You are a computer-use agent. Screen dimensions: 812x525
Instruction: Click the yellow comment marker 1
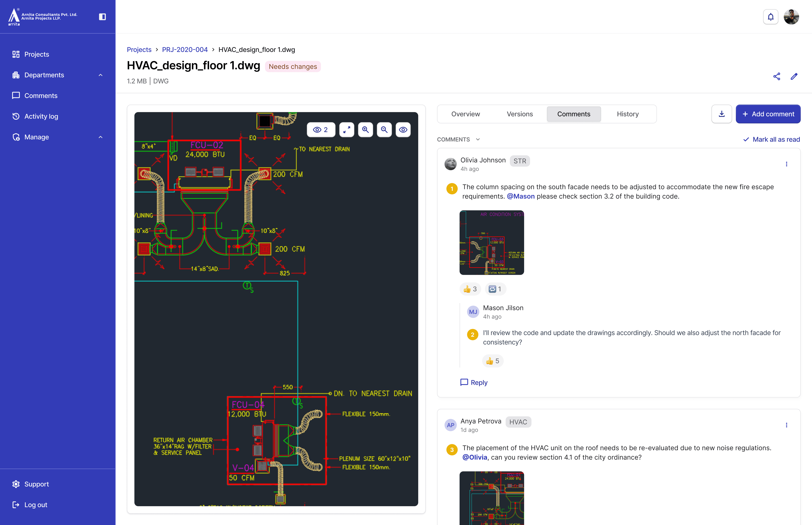pos(452,188)
